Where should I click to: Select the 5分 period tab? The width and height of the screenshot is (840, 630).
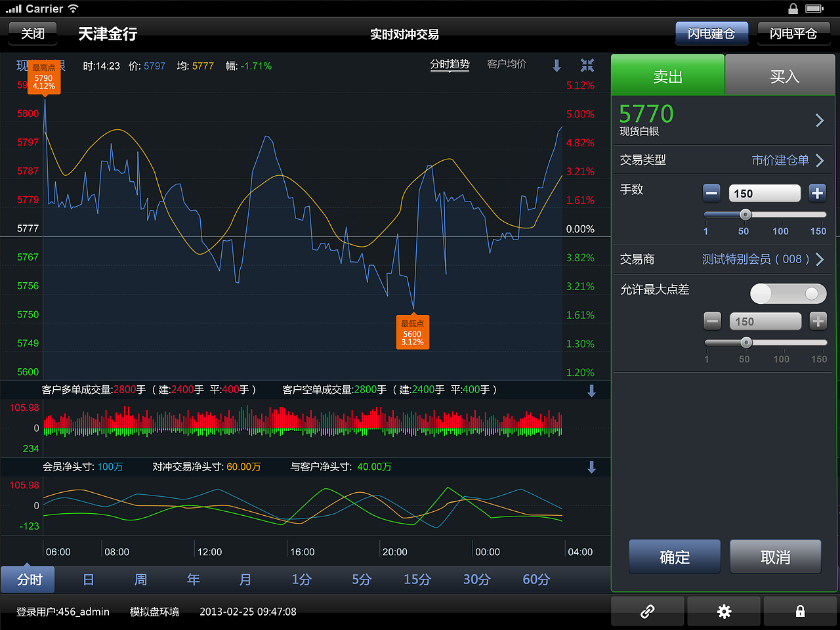point(362,579)
